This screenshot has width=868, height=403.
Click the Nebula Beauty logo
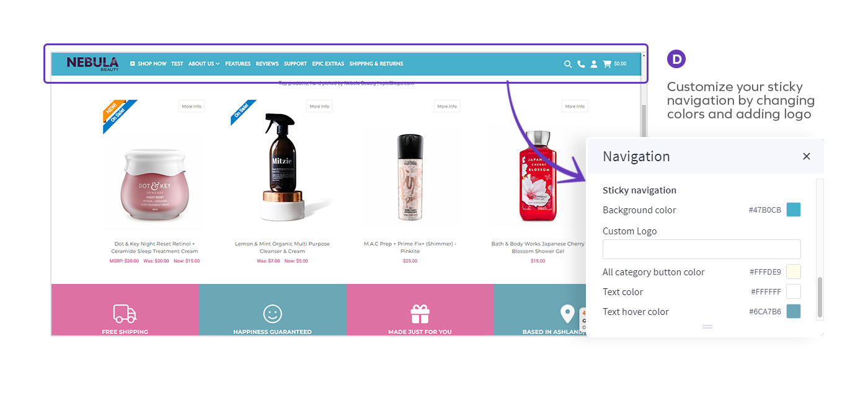click(x=92, y=63)
